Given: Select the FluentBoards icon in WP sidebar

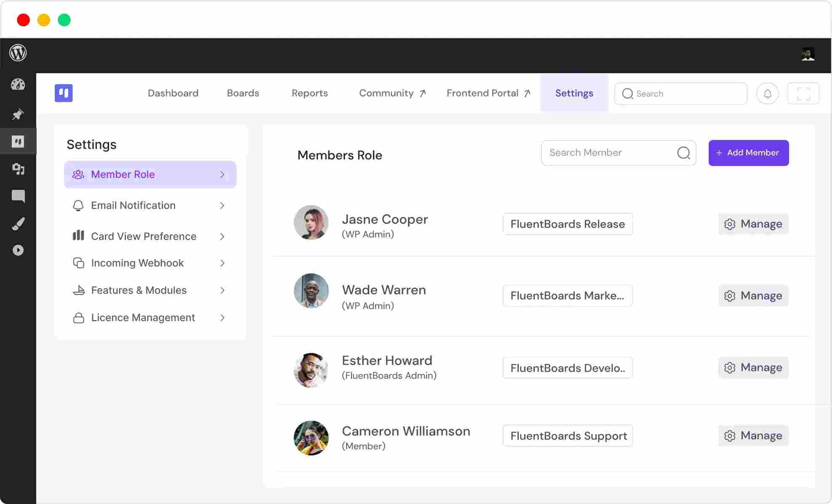Looking at the screenshot, I should 18,141.
